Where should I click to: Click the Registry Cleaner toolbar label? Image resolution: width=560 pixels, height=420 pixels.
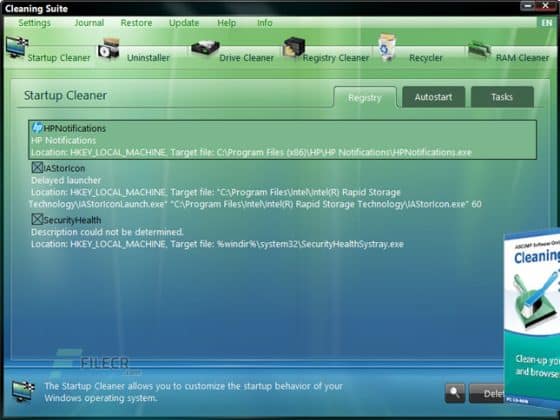336,58
